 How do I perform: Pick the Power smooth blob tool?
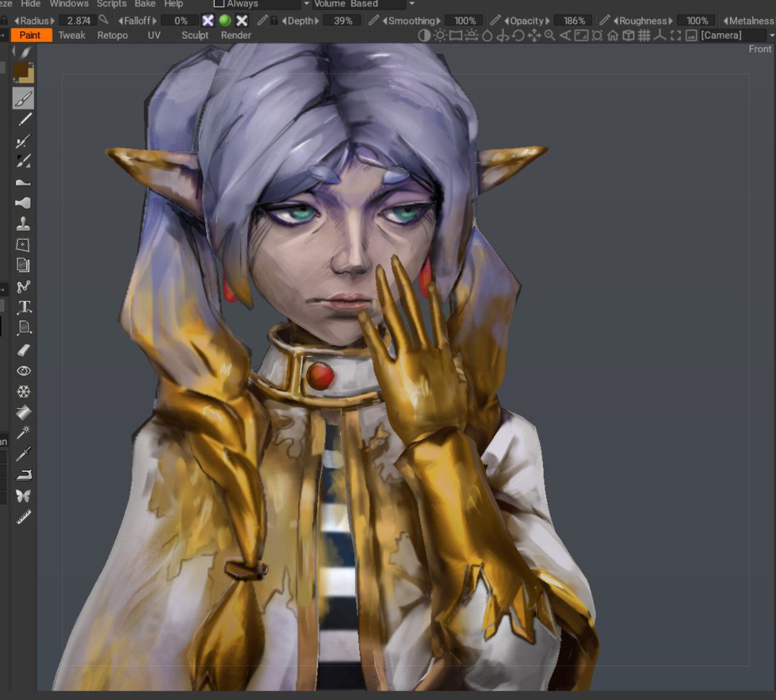click(x=23, y=203)
